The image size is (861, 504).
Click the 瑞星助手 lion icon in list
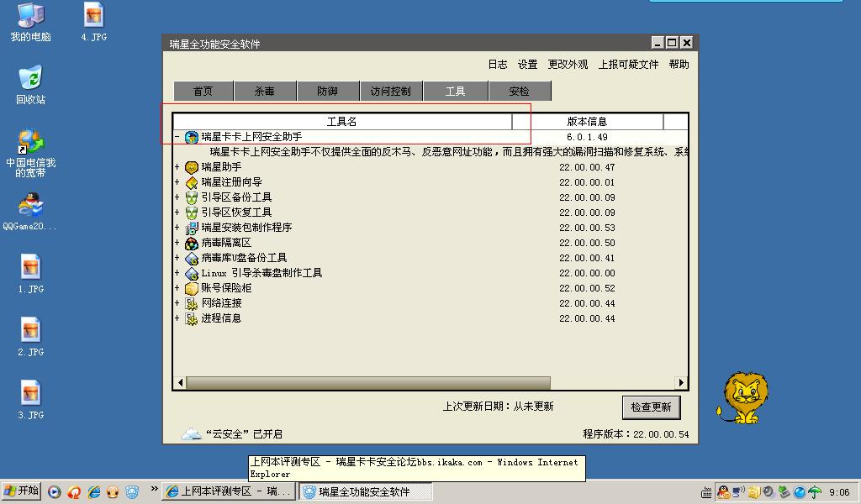191,167
